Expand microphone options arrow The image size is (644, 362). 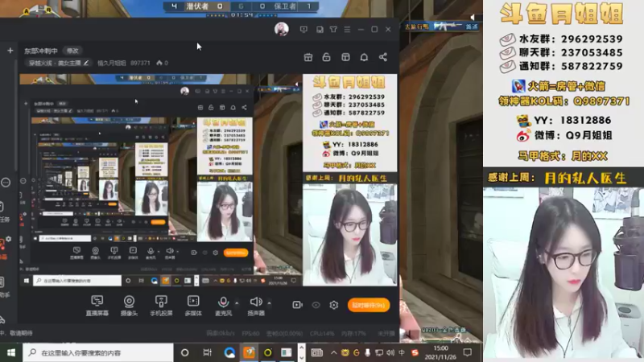237,303
